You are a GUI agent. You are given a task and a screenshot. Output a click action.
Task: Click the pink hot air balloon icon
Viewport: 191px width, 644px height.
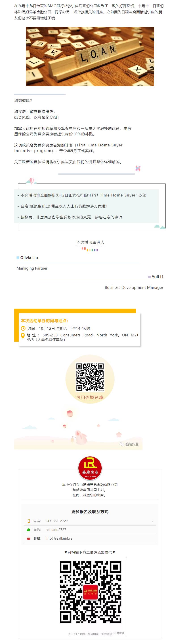click(31, 181)
